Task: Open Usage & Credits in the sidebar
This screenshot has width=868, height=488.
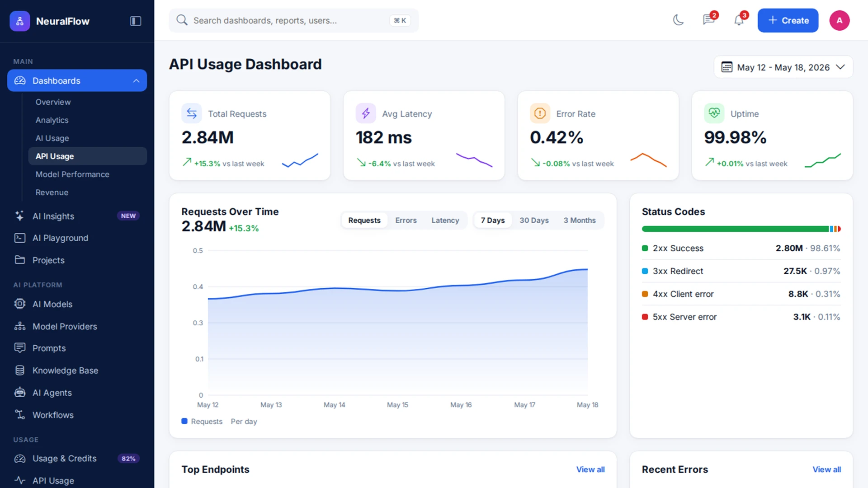Action: [x=77, y=459]
